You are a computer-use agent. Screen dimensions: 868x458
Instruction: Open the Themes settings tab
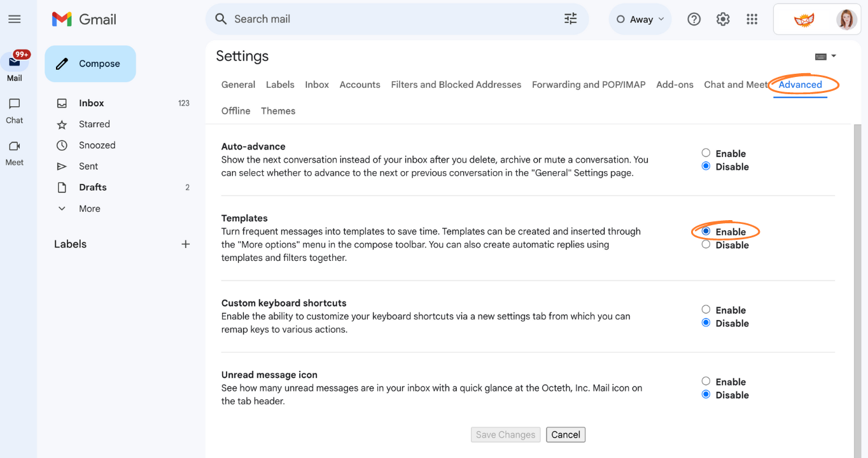point(278,110)
